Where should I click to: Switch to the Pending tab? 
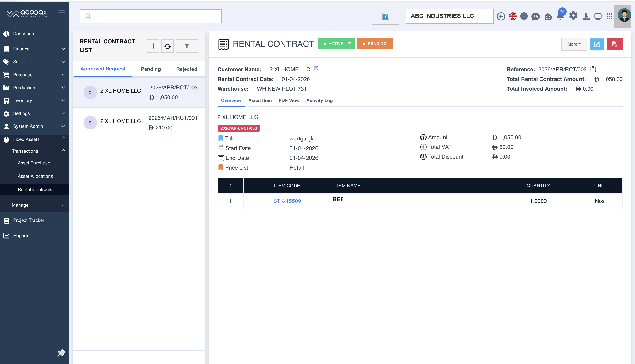pos(151,69)
